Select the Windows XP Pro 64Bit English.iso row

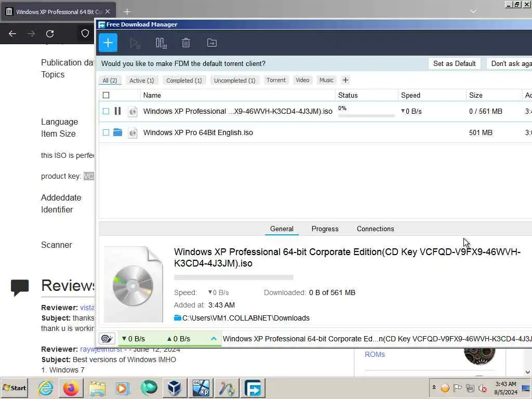click(x=315, y=132)
